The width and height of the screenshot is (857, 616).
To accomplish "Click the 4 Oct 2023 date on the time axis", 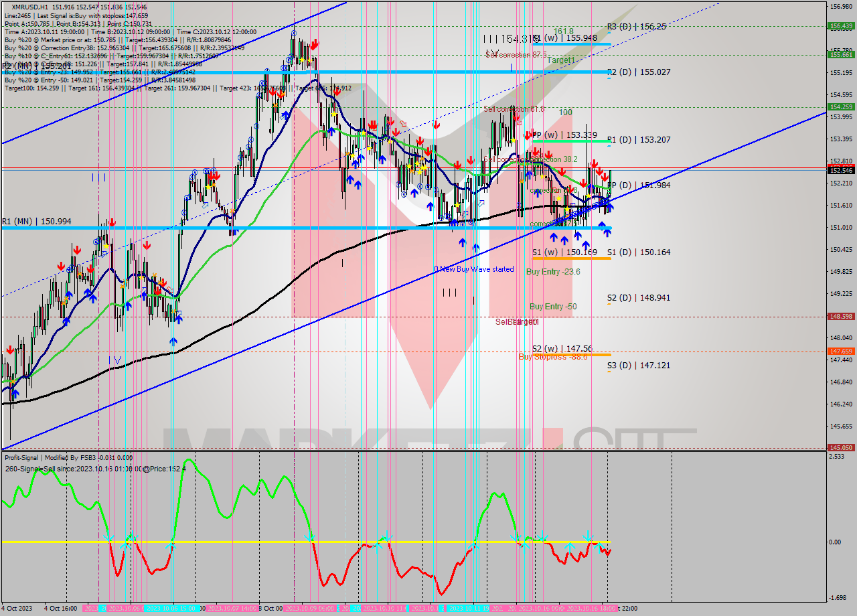I will (17, 609).
